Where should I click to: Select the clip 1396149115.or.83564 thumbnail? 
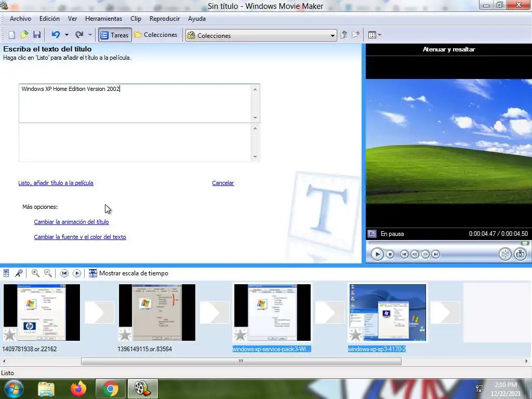coord(157,312)
